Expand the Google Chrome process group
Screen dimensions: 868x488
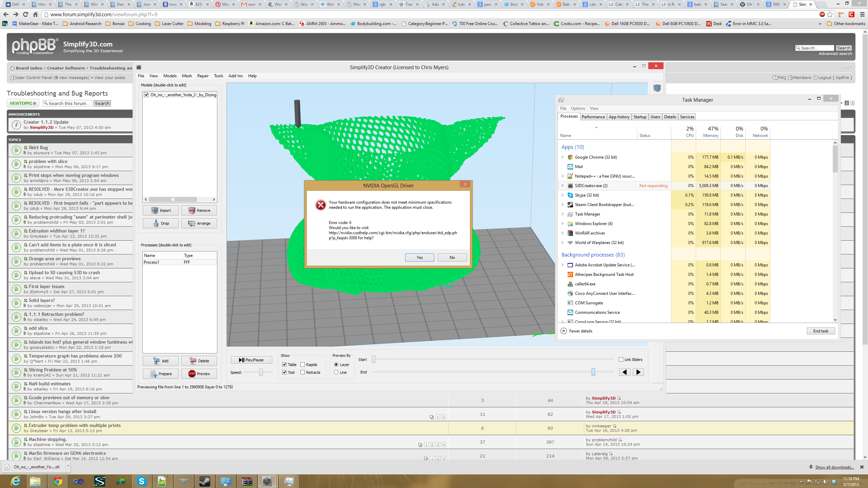tap(563, 157)
